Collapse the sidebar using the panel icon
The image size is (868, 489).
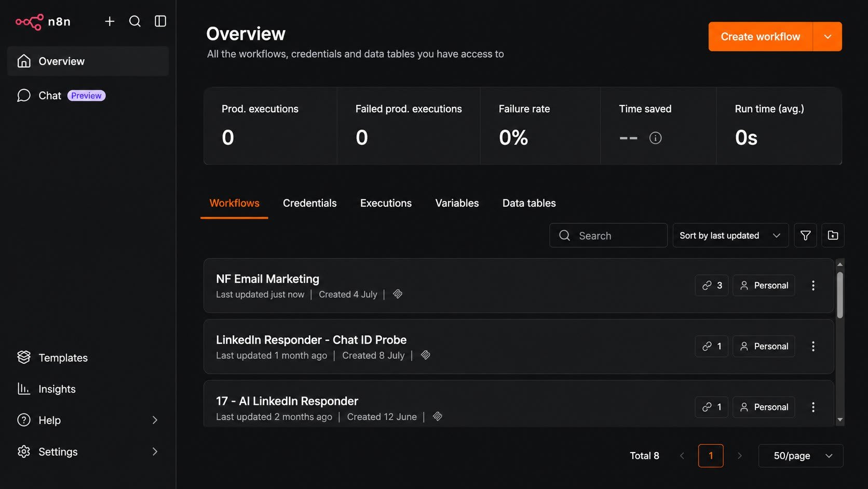point(160,21)
